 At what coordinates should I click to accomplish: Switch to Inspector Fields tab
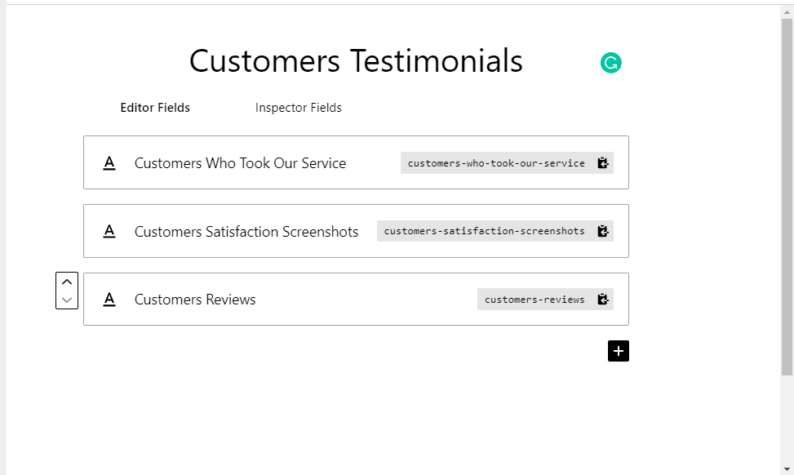(x=298, y=108)
